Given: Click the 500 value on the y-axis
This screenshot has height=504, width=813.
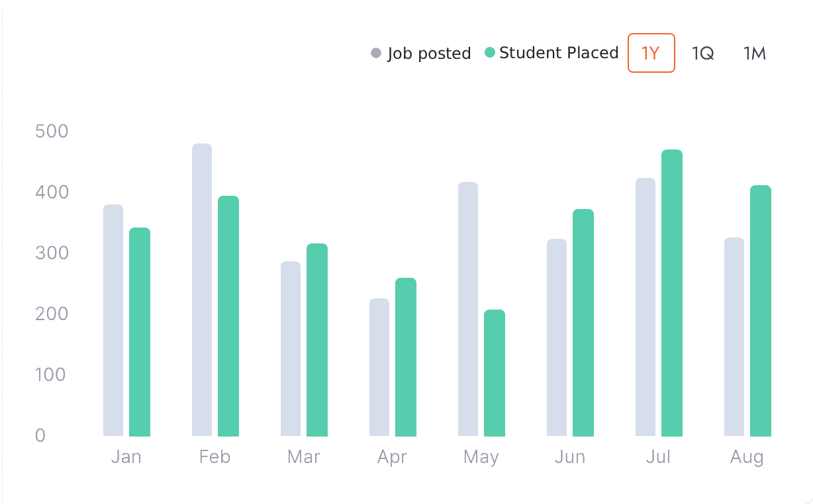Looking at the screenshot, I should pyautogui.click(x=51, y=131).
